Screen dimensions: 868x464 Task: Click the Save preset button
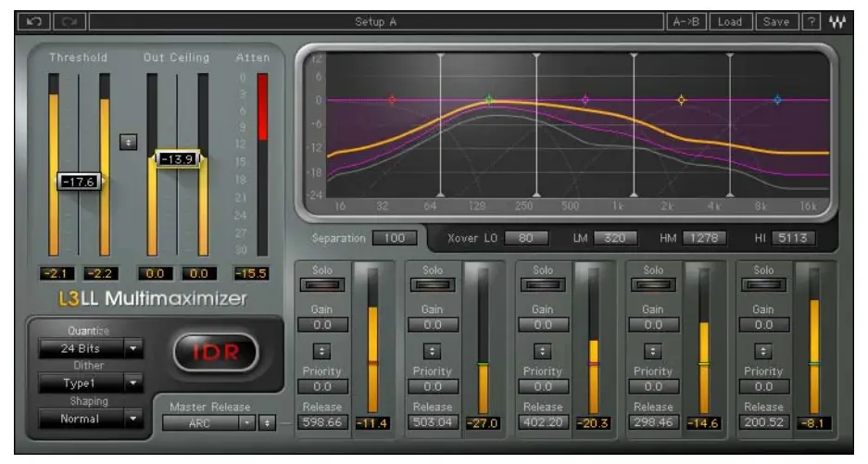click(776, 22)
